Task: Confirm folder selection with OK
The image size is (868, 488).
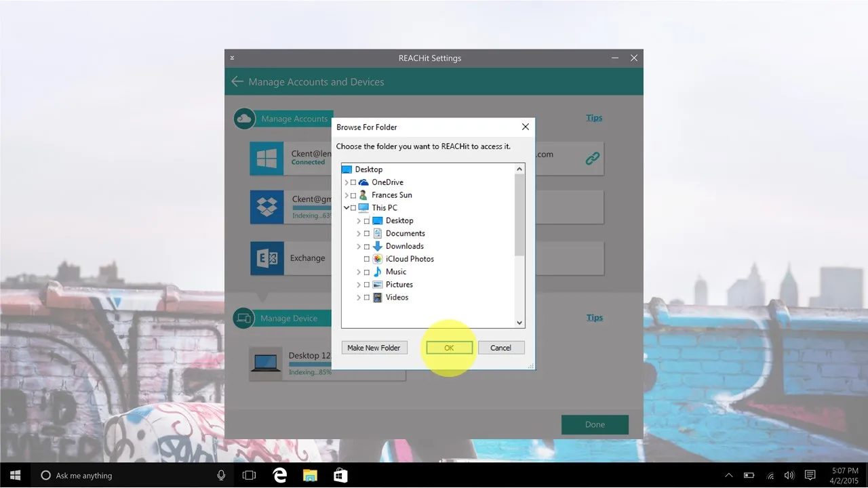Action: pyautogui.click(x=449, y=348)
